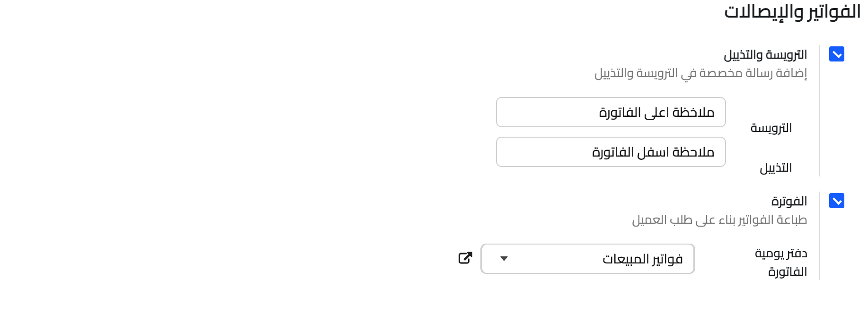Click the الترويسة والتذييل setting title
Screen dimensions: 868x333
(x=765, y=55)
